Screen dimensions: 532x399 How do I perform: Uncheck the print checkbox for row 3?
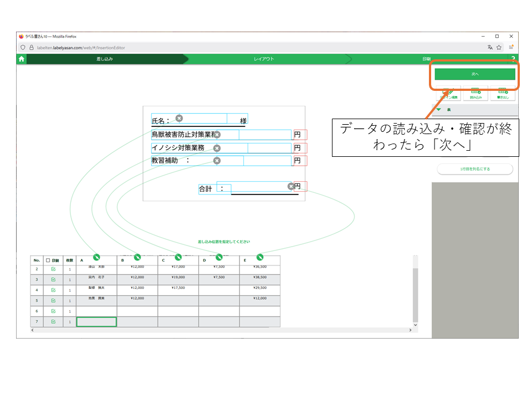pos(53,279)
